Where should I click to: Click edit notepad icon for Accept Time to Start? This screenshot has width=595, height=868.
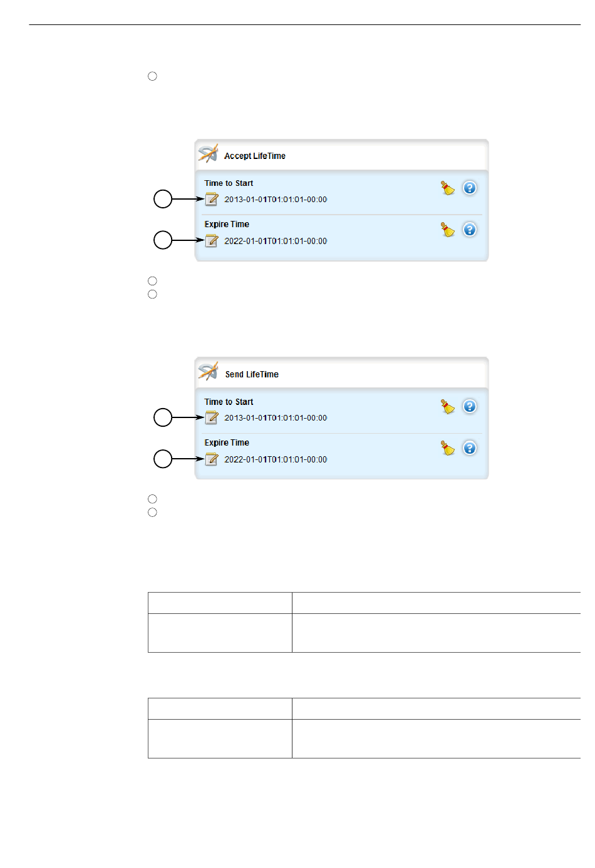tap(212, 199)
